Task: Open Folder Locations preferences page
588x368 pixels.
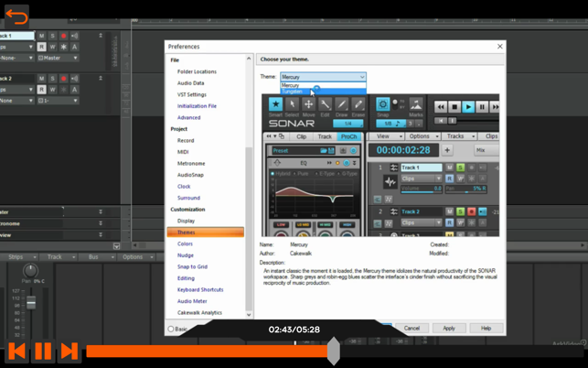Action: [x=197, y=71]
